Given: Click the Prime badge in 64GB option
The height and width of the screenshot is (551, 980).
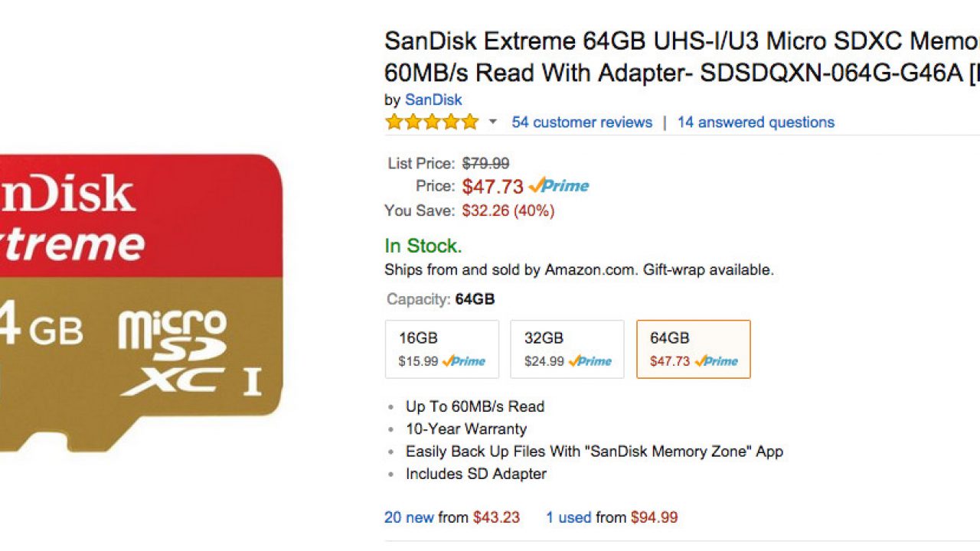Looking at the screenshot, I should tap(717, 361).
